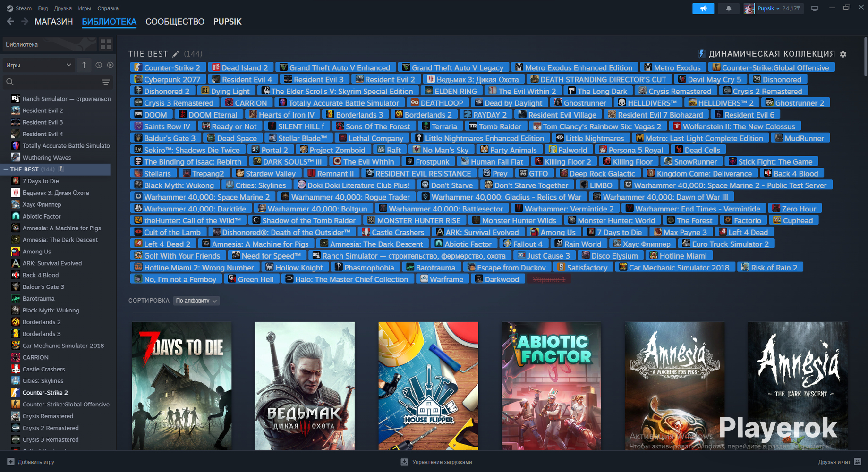Image resolution: width=868 pixels, height=472 pixels.
Task: Collapse THE BEST section in the sidebar
Action: click(6, 169)
